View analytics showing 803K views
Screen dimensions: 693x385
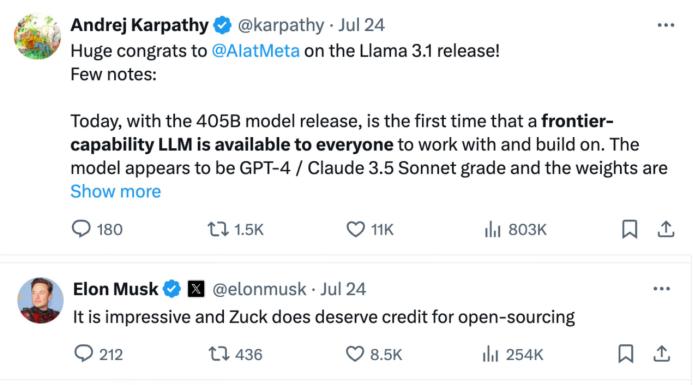(492, 229)
